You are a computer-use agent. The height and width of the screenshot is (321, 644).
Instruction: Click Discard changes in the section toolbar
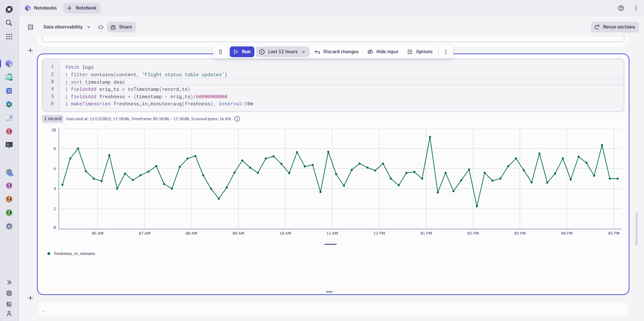click(x=336, y=51)
